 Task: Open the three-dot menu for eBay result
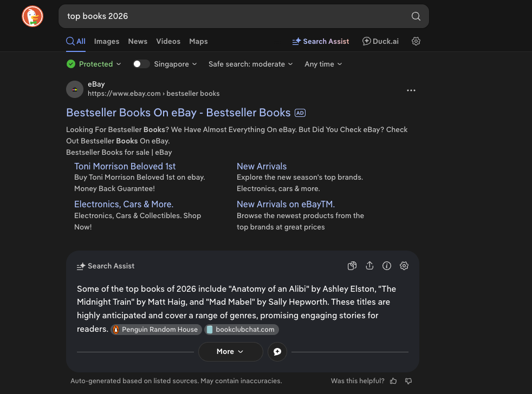(x=411, y=90)
